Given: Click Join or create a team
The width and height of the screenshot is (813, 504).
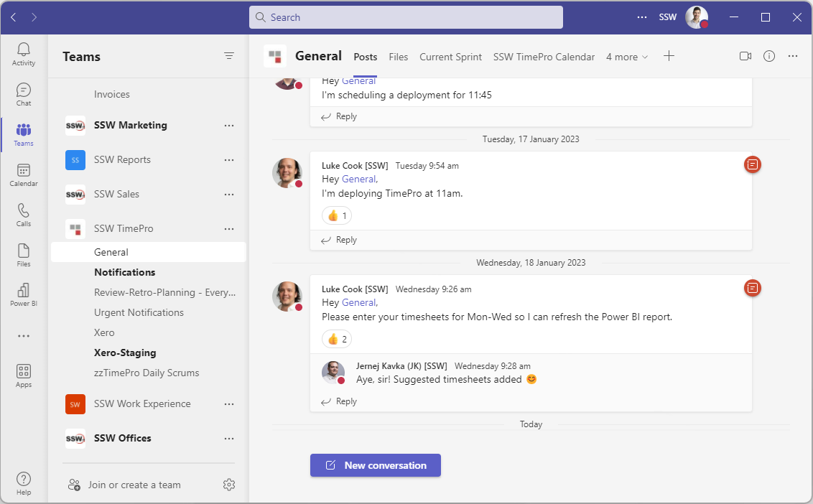Looking at the screenshot, I should tap(134, 485).
